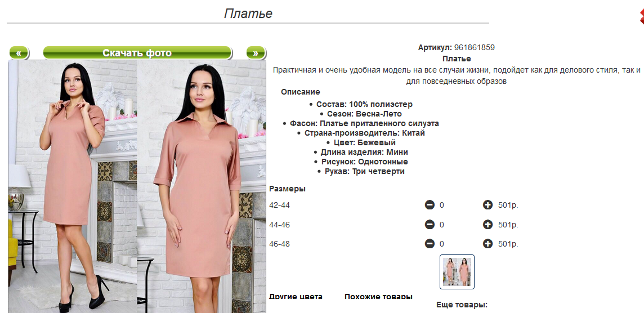Select the small dress photo thumbnail

coord(457,272)
